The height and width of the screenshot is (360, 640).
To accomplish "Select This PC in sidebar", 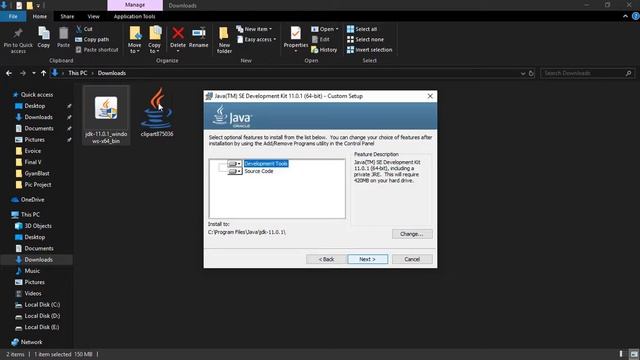I will 30,214.
